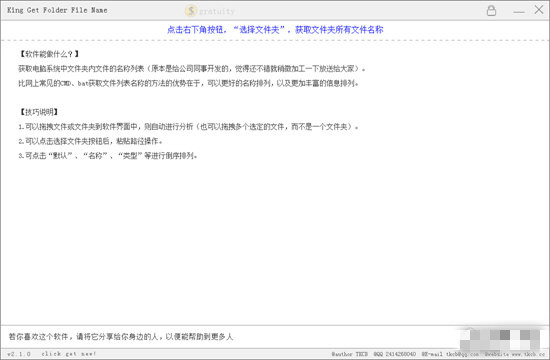Minimize the King Get Folder window
This screenshot has height=360, width=550.
tap(519, 12)
